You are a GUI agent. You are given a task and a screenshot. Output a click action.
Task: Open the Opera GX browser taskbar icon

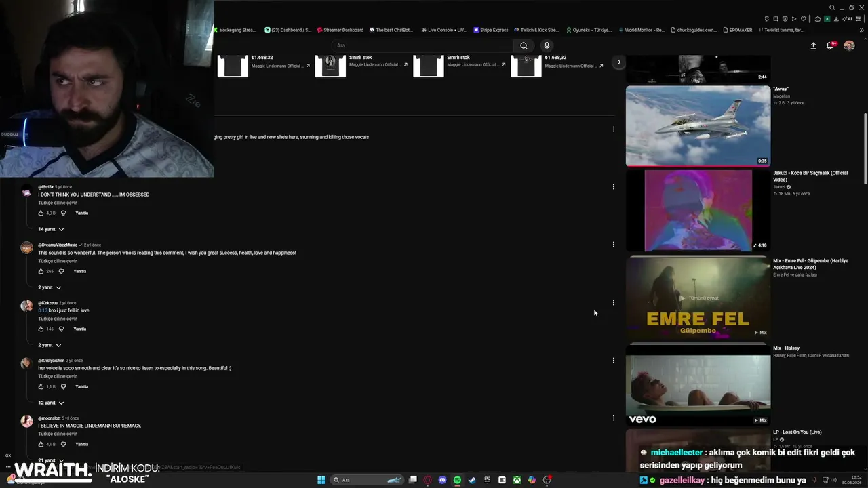427,480
